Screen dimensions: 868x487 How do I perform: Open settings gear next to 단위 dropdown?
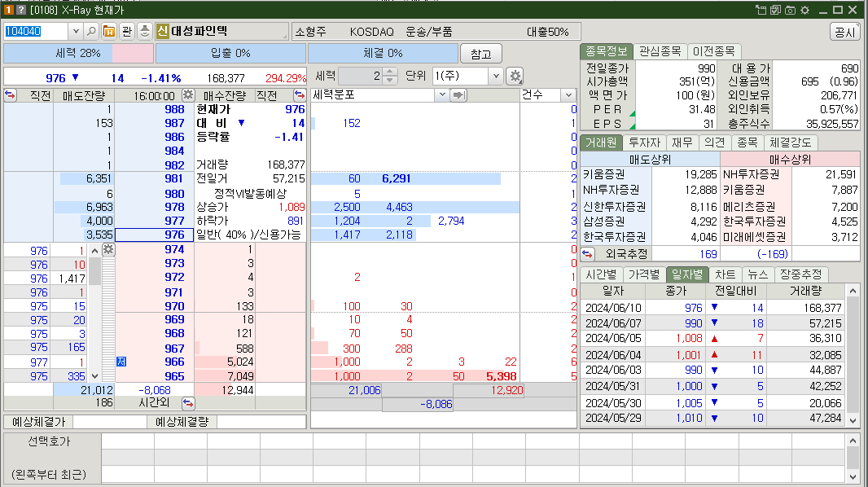tap(515, 77)
